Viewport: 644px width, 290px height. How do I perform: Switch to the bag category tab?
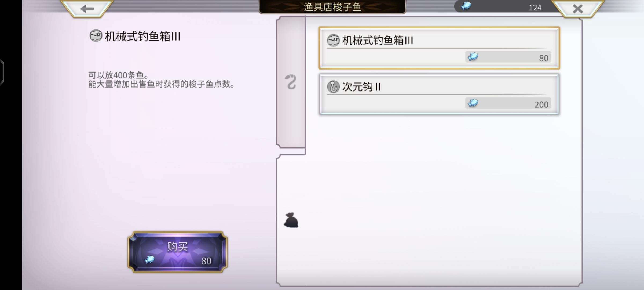click(x=291, y=220)
